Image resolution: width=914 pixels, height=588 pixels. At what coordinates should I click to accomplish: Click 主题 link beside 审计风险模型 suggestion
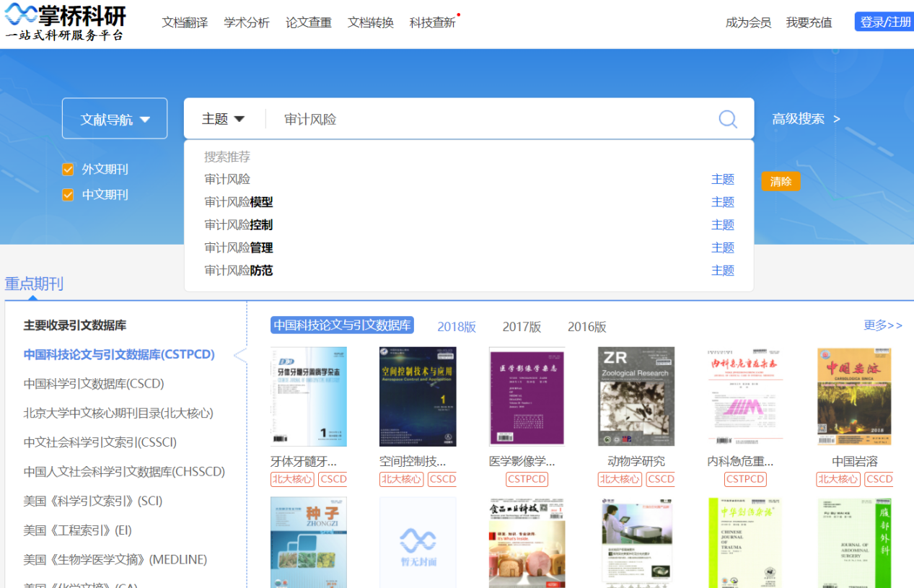pos(723,202)
